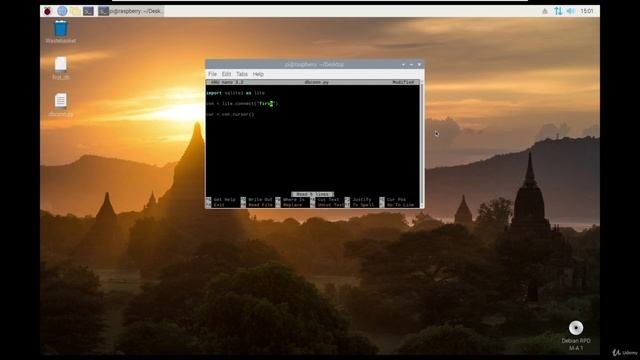Select the Debian RPD disc desktop icon

tap(576, 335)
